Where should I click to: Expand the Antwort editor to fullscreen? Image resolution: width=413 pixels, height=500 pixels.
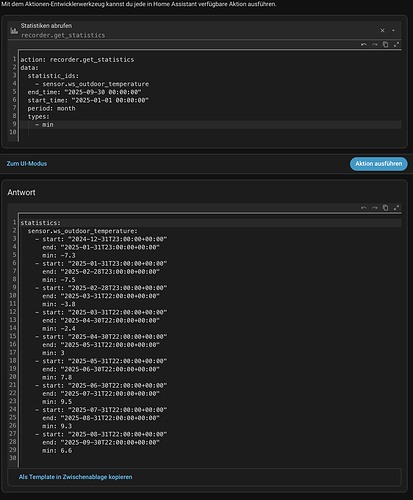click(x=396, y=208)
